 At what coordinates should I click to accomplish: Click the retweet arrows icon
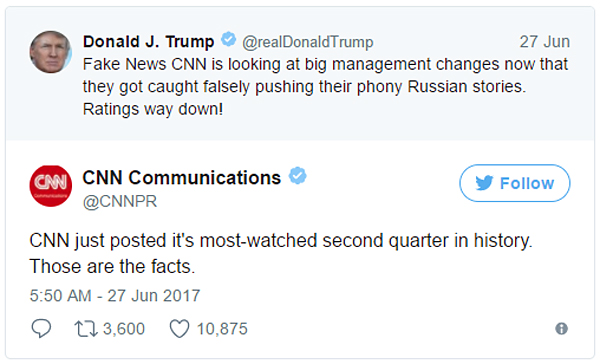pyautogui.click(x=86, y=329)
